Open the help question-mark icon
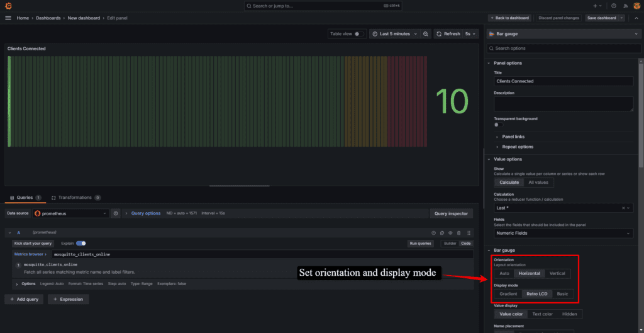This screenshot has width=644, height=333. pos(614,6)
